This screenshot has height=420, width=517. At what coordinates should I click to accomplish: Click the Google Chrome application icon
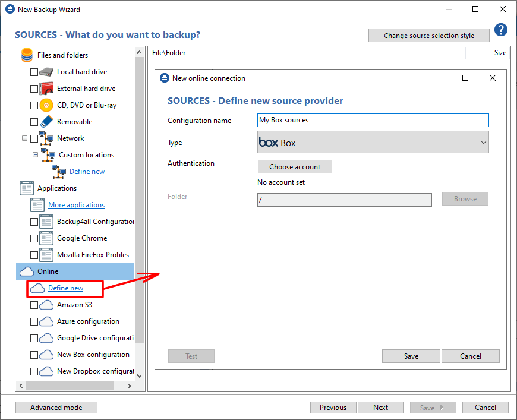coord(46,238)
